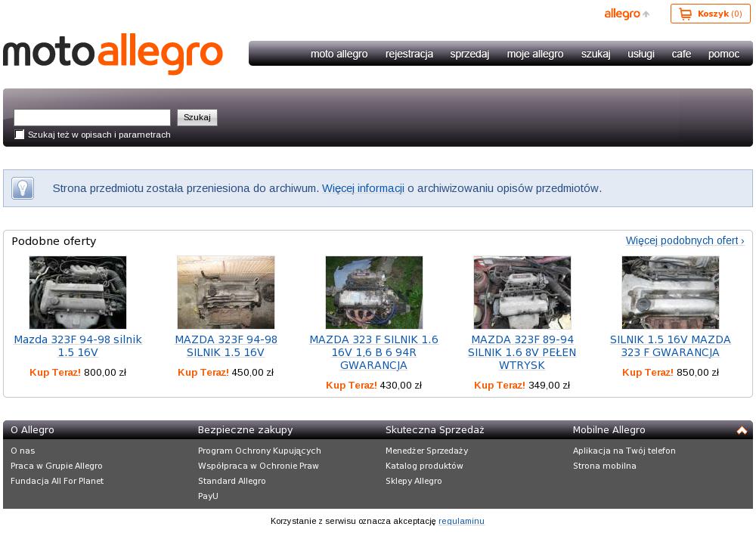Open the 'sprzedaj' navigation item
This screenshot has width=756, height=536.
pyautogui.click(x=469, y=54)
